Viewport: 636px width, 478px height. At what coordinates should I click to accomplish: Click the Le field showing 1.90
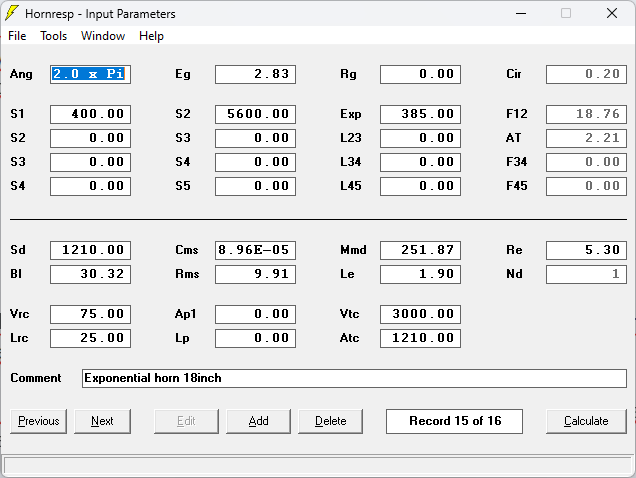[420, 274]
